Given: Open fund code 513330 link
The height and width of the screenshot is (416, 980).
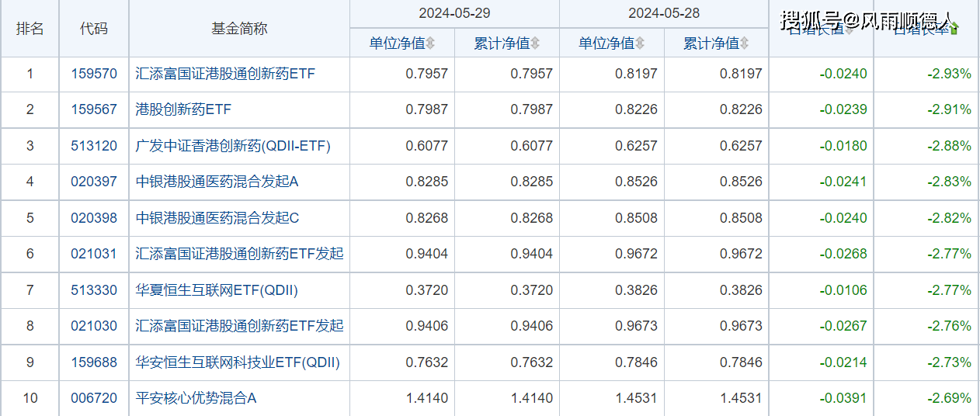Looking at the screenshot, I should [x=94, y=290].
